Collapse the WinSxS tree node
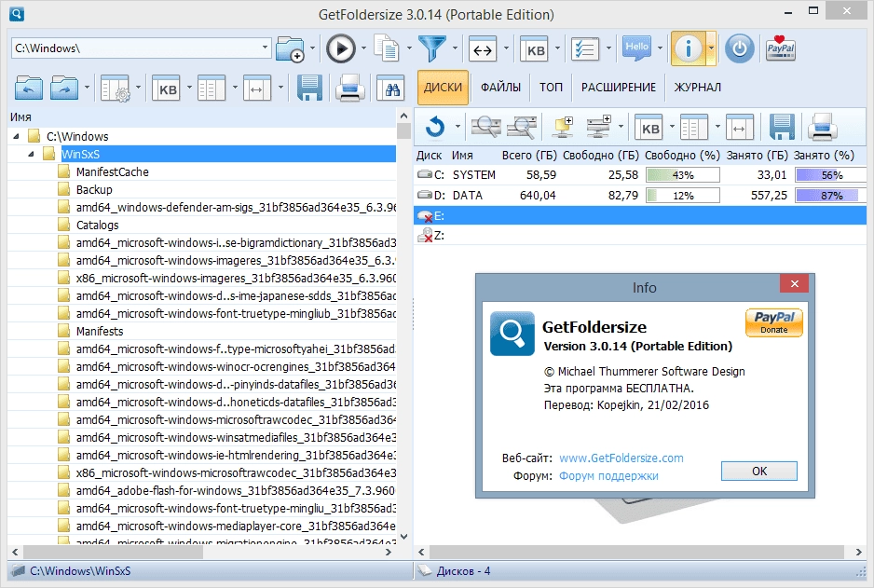Image resolution: width=874 pixels, height=588 pixels. (32, 155)
